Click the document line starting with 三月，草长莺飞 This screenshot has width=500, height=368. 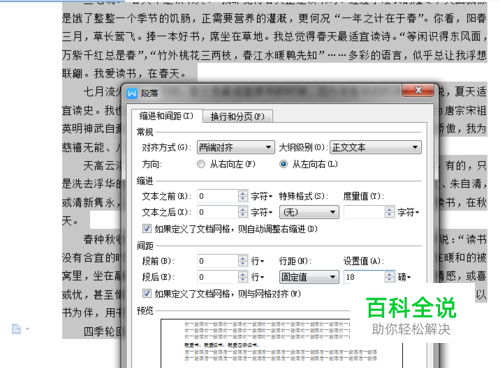coord(274,37)
